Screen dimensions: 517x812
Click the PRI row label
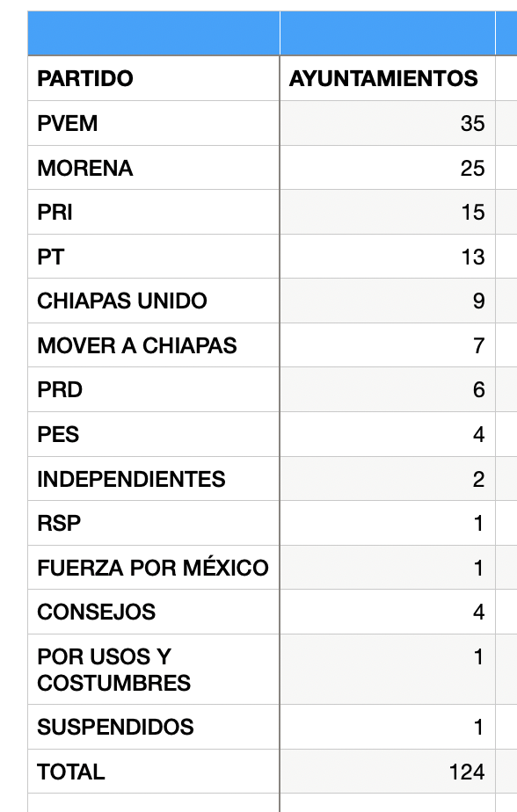(x=153, y=212)
